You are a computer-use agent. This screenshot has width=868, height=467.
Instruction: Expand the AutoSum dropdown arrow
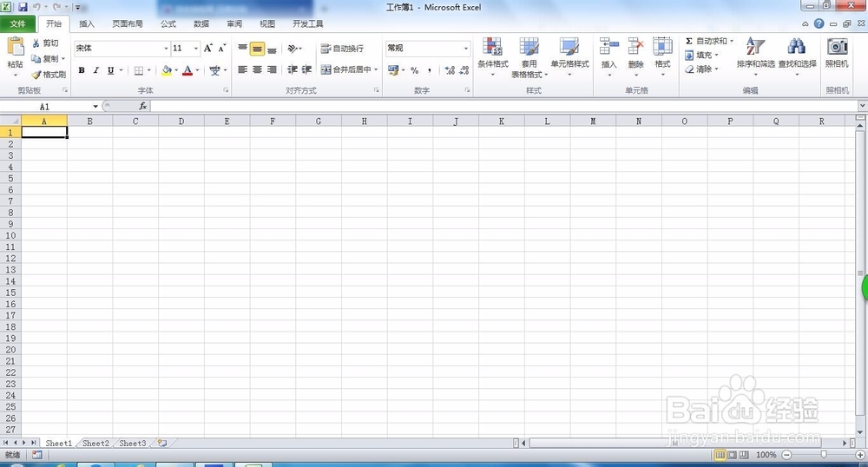coord(731,41)
